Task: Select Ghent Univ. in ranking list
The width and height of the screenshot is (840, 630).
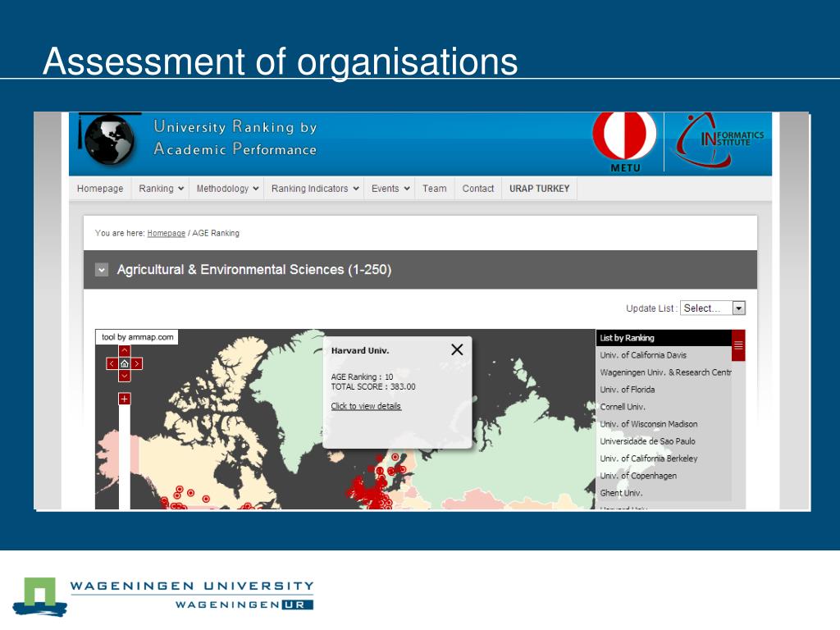Action: click(x=664, y=492)
